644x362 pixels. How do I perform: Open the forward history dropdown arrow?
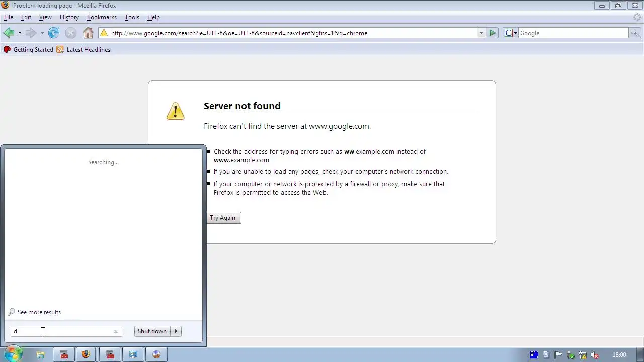point(42,33)
